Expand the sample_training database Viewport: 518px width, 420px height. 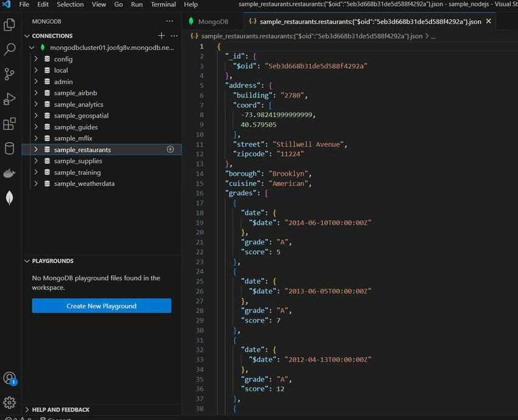pos(36,172)
